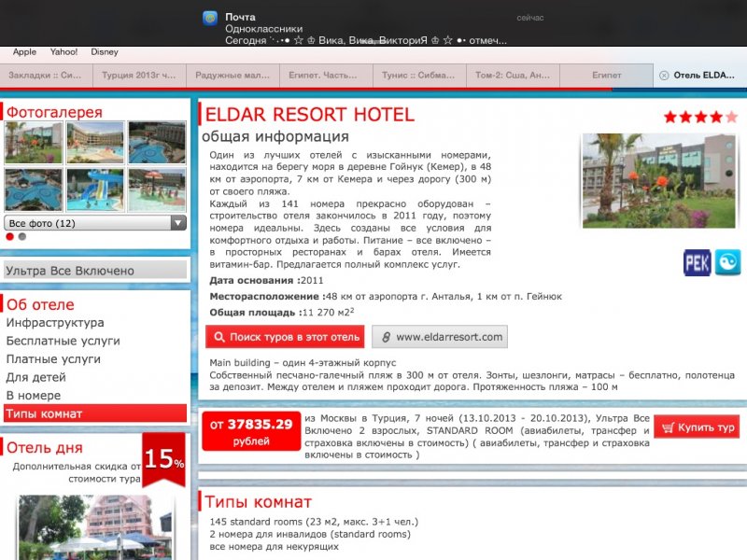Click the Купить тур button
This screenshot has height=560, width=747.
[697, 427]
